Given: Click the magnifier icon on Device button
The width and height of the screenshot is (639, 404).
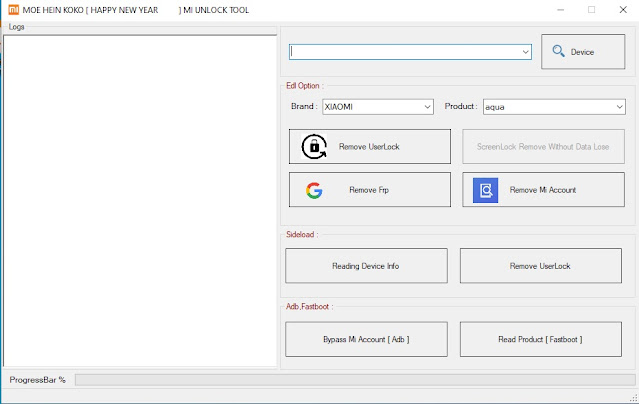Looking at the screenshot, I should (558, 51).
